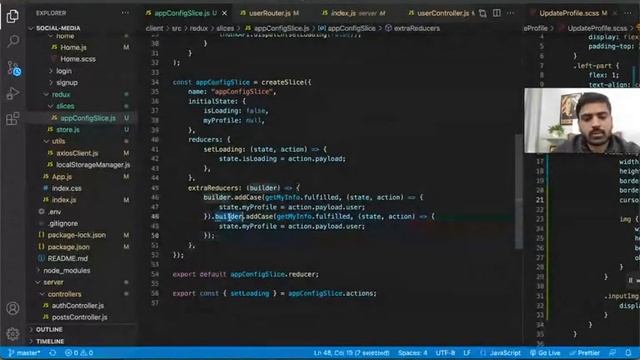Screen dimensions: 640x360
Task: Open the Extensions view
Action: pyautogui.click(x=13, y=119)
